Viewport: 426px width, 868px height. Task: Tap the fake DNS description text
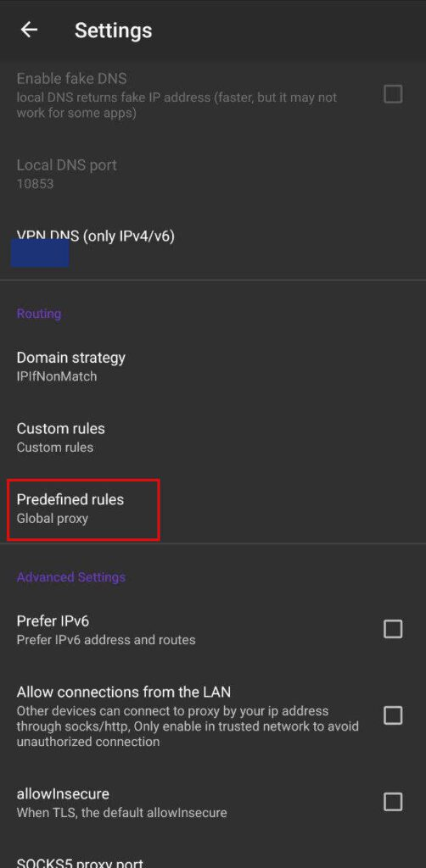[x=177, y=104]
